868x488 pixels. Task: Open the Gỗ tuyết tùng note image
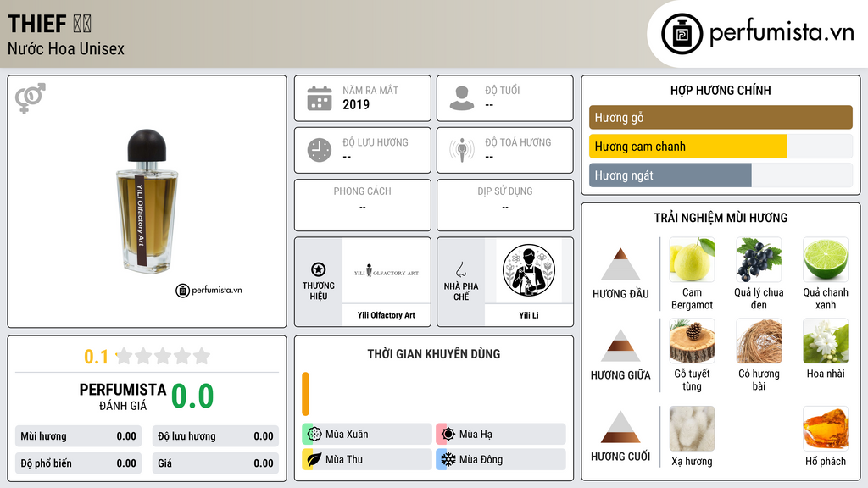[692, 341]
